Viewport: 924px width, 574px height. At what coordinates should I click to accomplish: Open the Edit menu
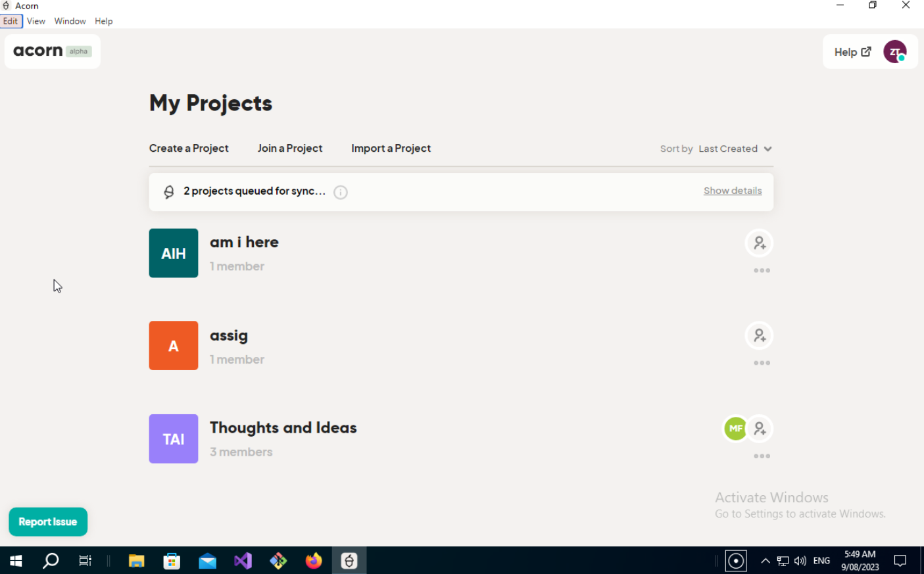click(x=11, y=20)
